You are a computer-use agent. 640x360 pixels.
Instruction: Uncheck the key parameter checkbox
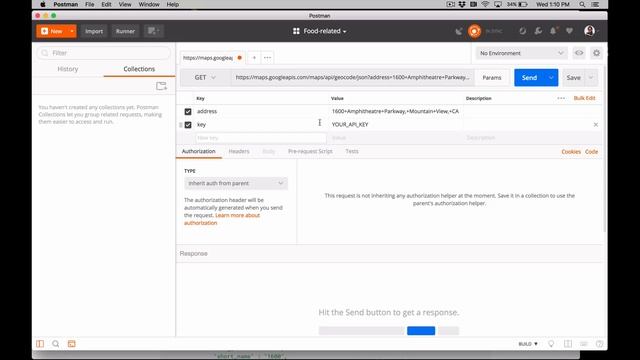coord(188,125)
